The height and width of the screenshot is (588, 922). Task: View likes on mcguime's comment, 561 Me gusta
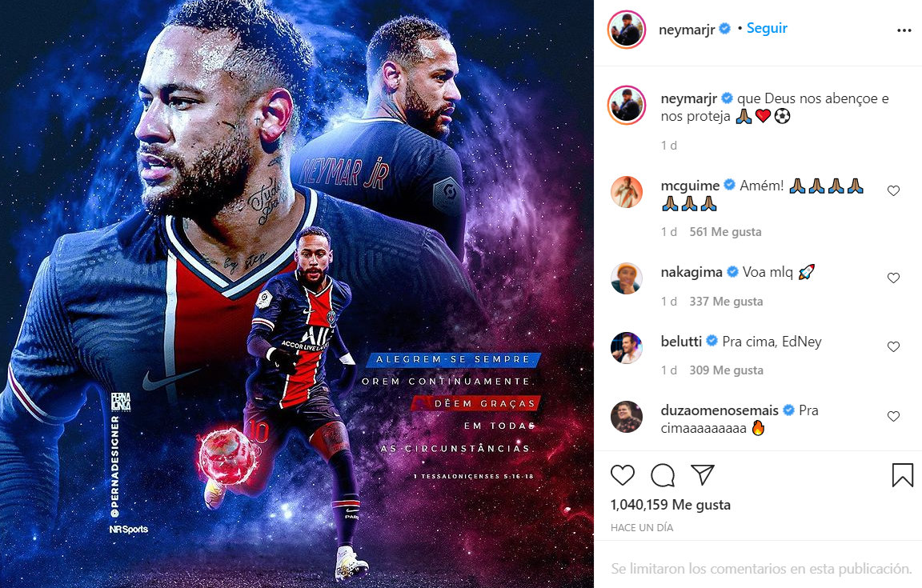pyautogui.click(x=725, y=232)
